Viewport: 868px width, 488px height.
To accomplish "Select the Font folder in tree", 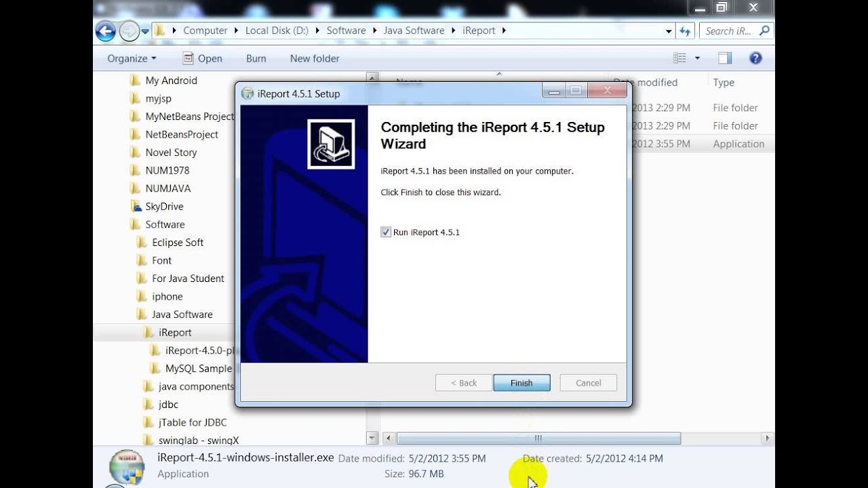I will coord(161,260).
